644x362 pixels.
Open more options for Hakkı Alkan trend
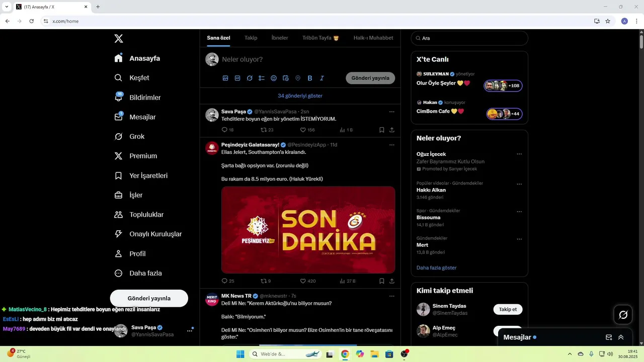[x=519, y=184]
